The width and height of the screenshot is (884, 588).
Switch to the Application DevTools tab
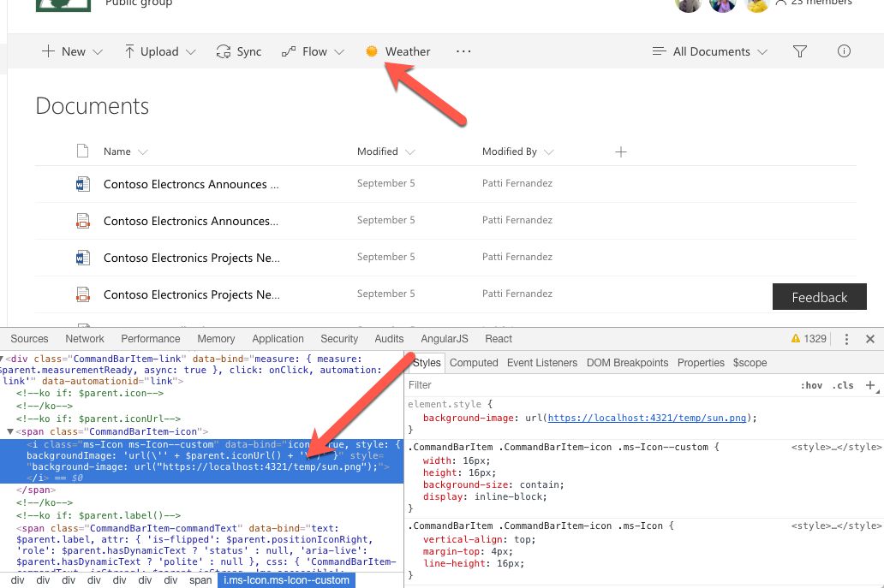pos(278,338)
